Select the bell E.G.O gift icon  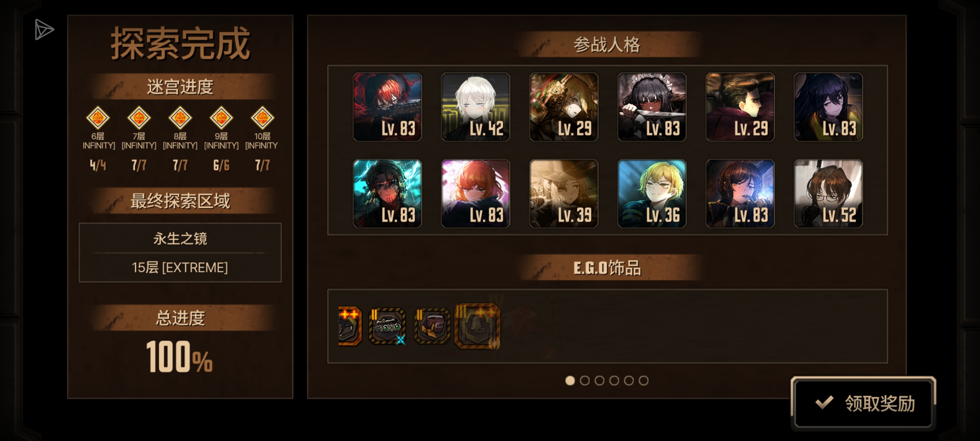click(x=477, y=326)
